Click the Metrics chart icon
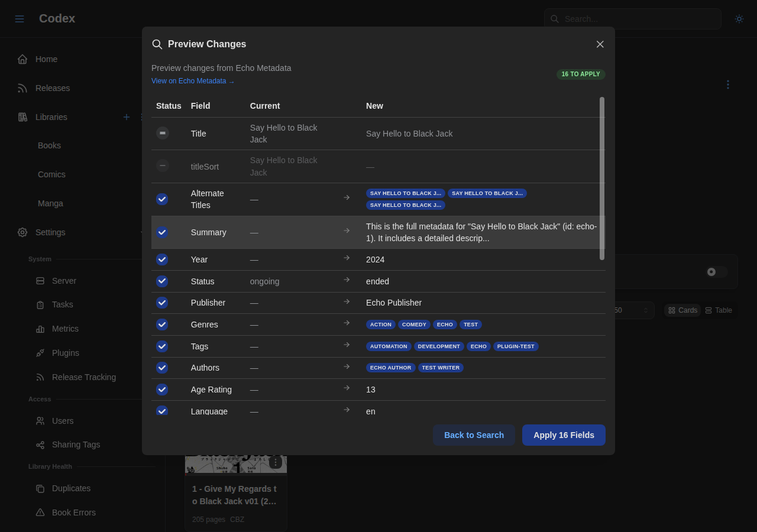This screenshot has height=532, width=757. [40, 329]
